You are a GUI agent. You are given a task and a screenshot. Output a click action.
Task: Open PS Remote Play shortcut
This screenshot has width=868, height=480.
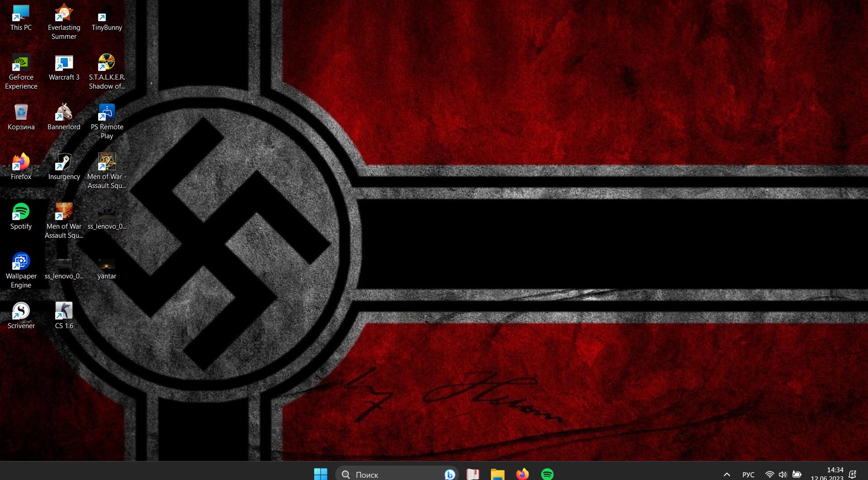pos(107,122)
